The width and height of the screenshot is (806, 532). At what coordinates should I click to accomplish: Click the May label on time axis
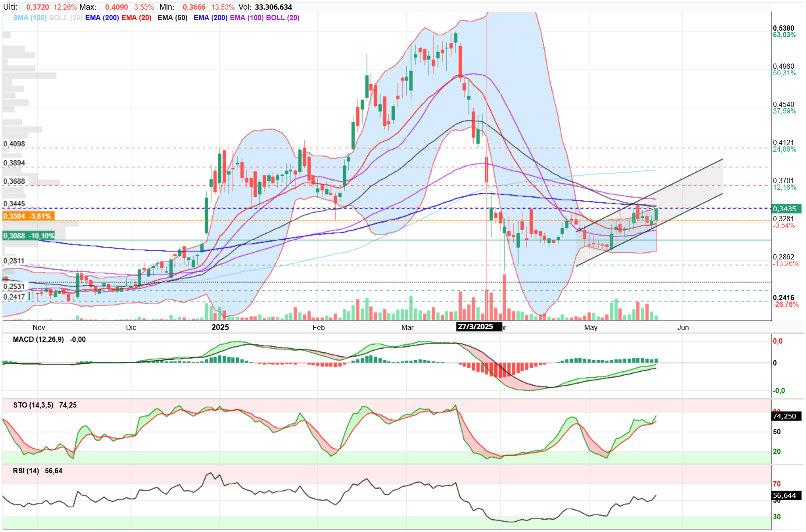(x=591, y=327)
